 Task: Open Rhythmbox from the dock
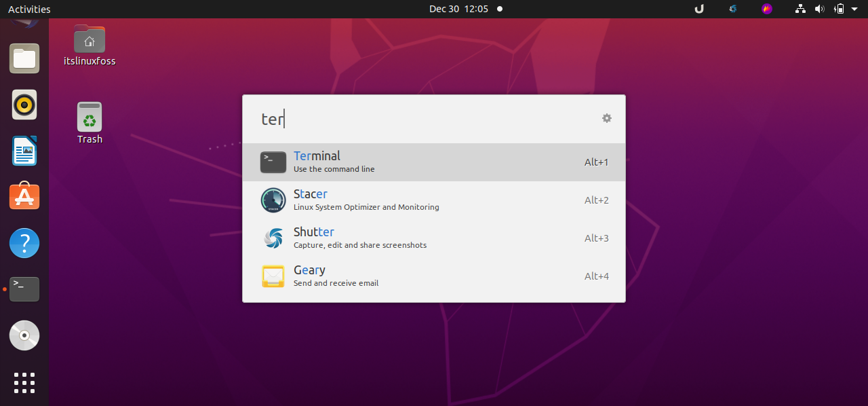pos(24,105)
